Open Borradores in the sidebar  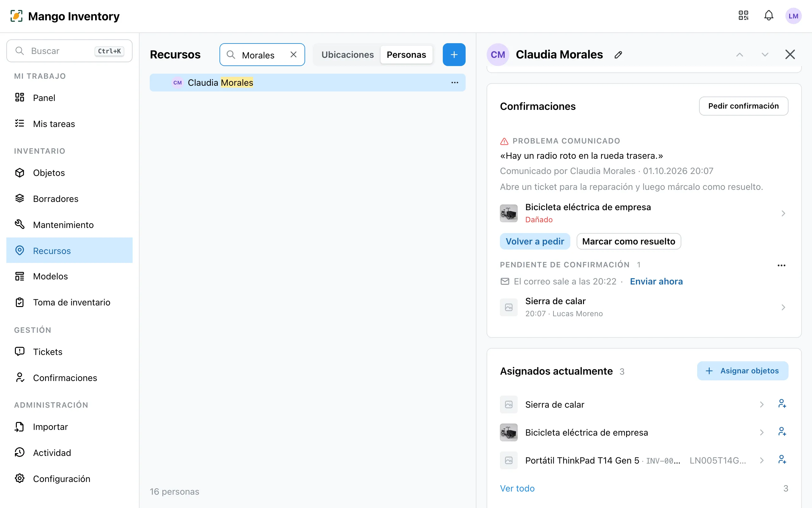tap(69, 198)
